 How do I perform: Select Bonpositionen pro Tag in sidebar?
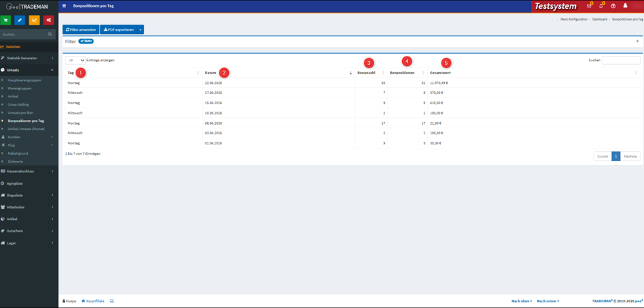pyautogui.click(x=26, y=121)
